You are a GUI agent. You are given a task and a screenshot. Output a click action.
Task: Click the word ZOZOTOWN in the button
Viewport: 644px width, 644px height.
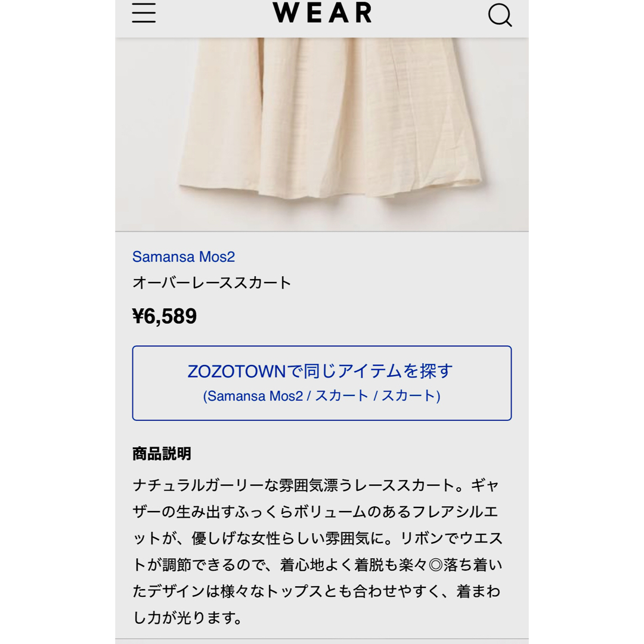click(x=237, y=371)
